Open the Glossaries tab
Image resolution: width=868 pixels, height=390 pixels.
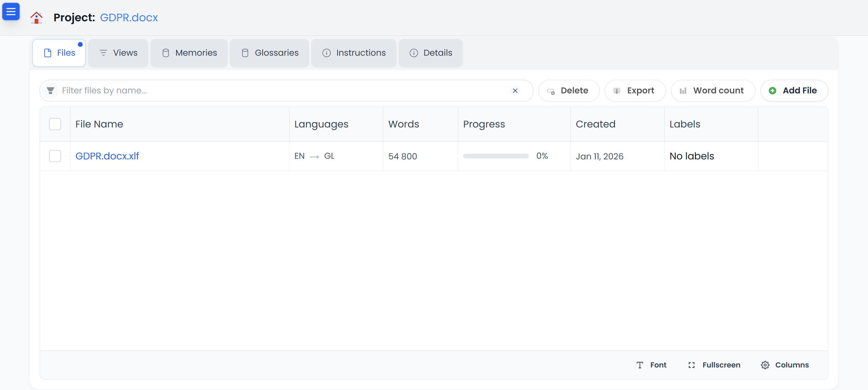tap(269, 53)
